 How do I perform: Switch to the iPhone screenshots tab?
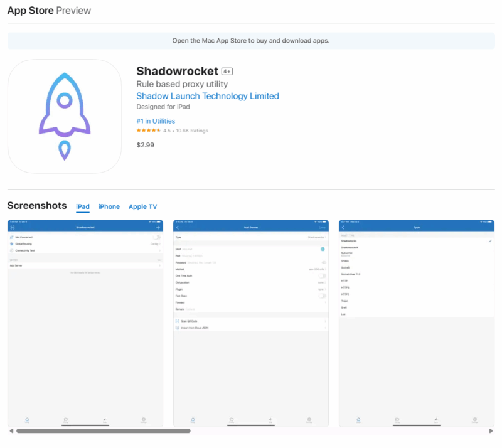109,206
